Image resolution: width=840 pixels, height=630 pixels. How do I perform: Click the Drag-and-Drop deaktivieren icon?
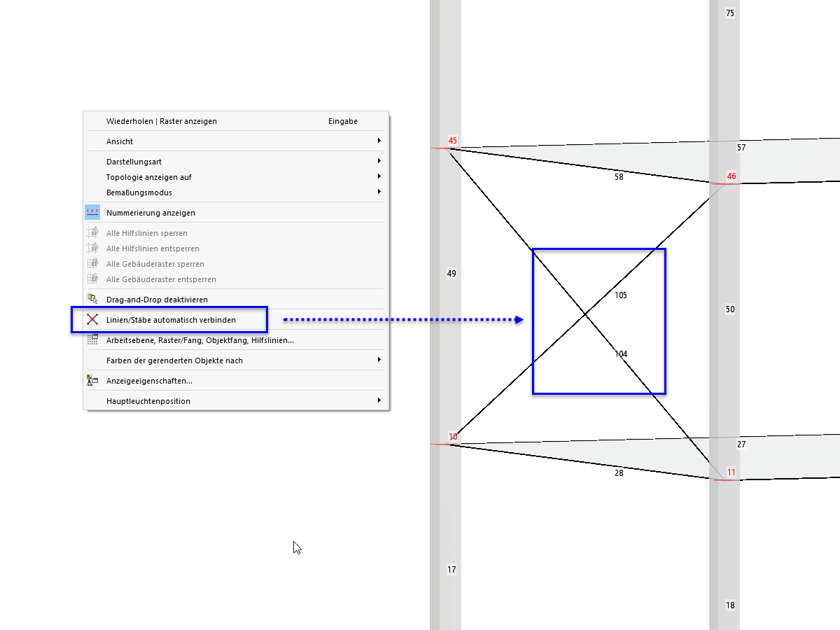pos(92,300)
